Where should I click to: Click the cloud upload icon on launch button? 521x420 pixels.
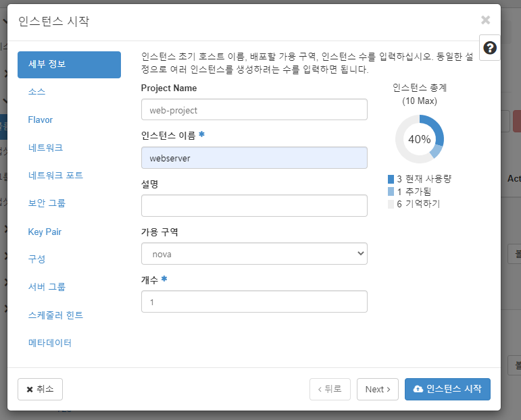(418, 389)
